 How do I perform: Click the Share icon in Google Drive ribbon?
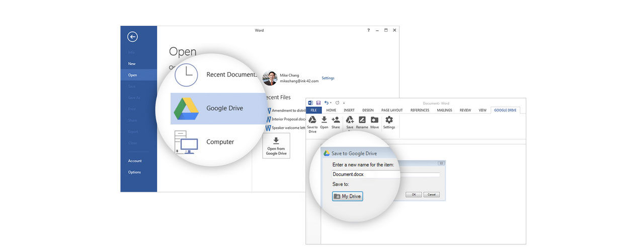tap(336, 119)
